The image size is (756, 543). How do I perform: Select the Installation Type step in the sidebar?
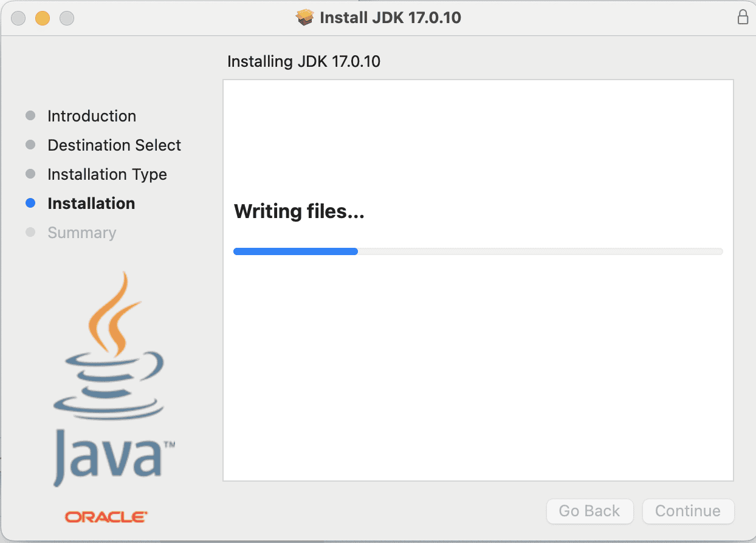point(107,174)
